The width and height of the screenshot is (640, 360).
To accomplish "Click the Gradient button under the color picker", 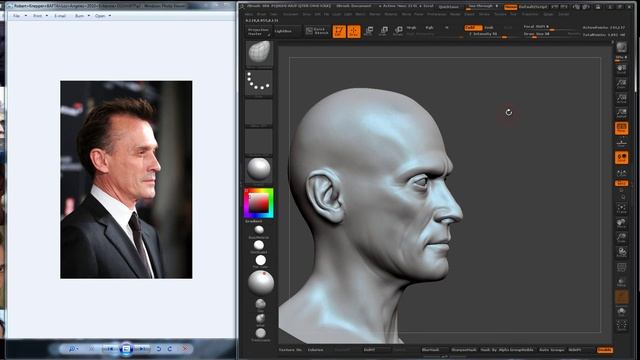I will [253, 221].
